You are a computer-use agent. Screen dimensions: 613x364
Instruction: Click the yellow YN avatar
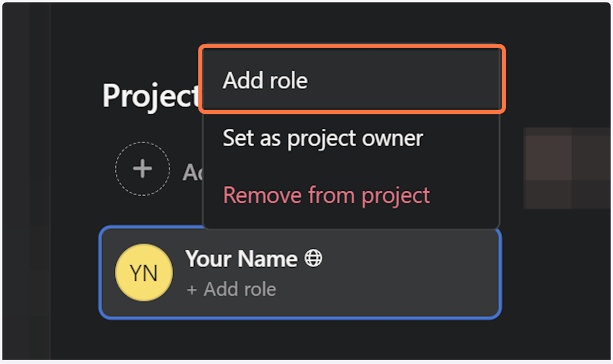(143, 273)
